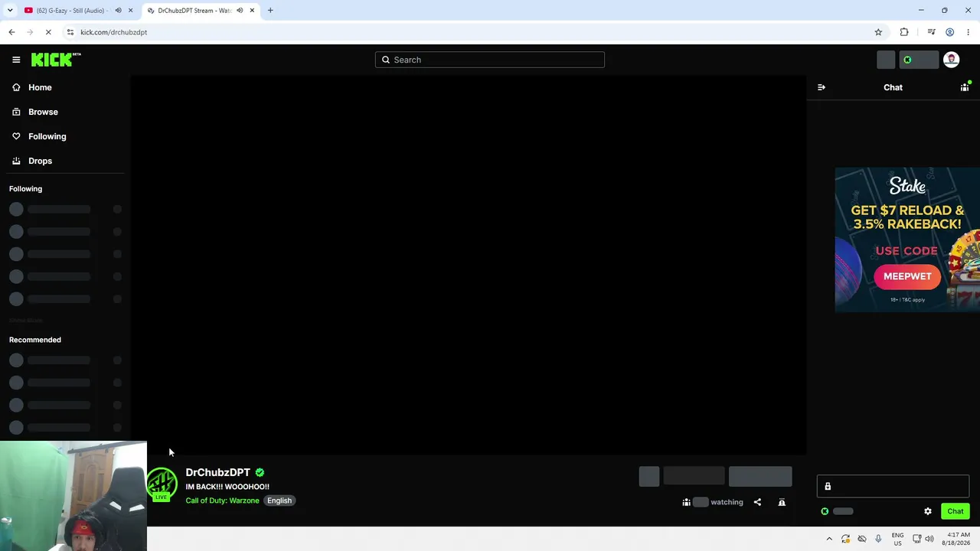This screenshot has height=551, width=980.
Task: Click the report stream siren icon
Action: tap(782, 502)
